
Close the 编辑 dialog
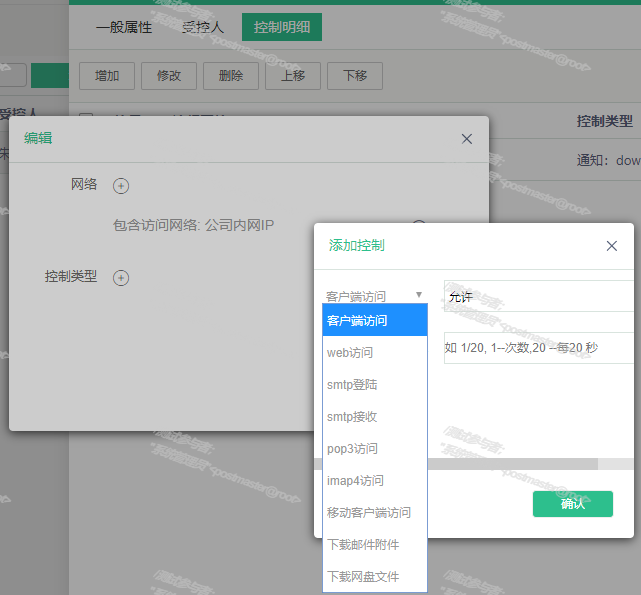466,139
